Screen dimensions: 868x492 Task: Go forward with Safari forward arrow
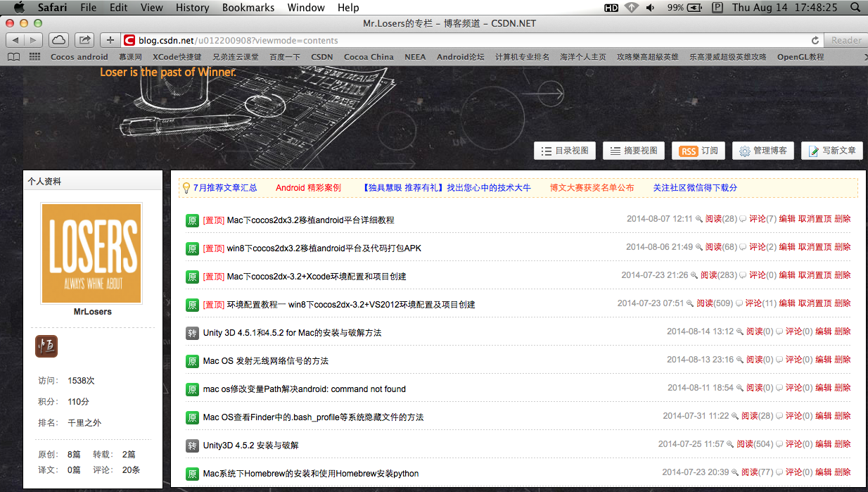point(34,40)
